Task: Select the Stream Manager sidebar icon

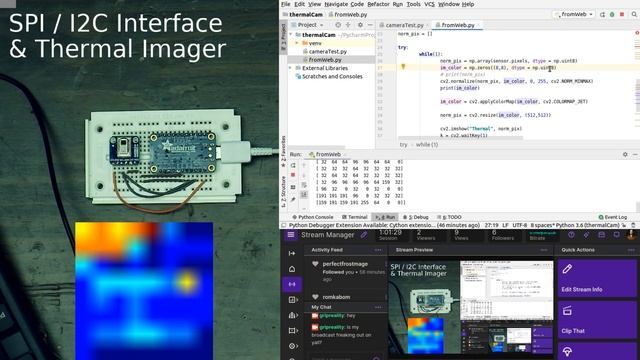Action: [x=292, y=284]
